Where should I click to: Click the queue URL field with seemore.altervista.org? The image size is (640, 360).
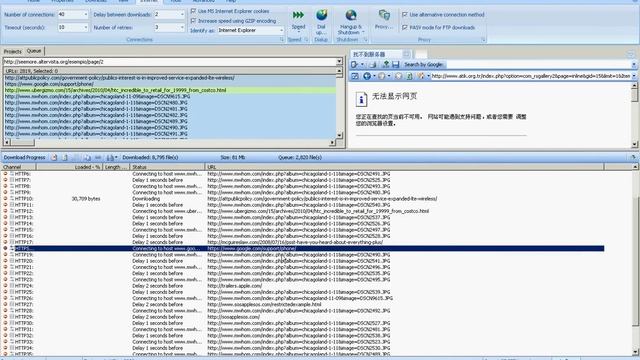tap(169, 62)
